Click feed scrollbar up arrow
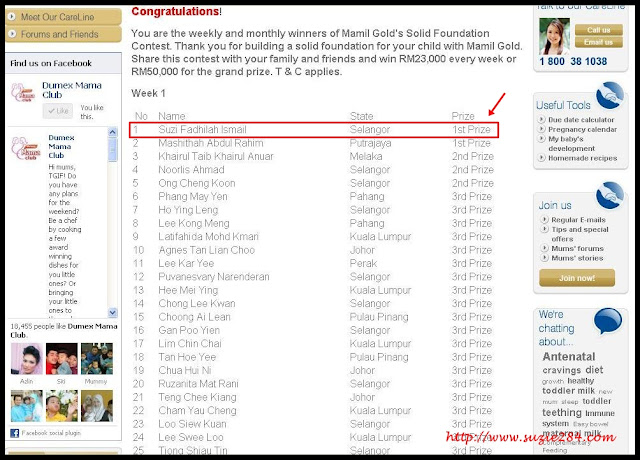The height and width of the screenshot is (460, 640). (113, 132)
